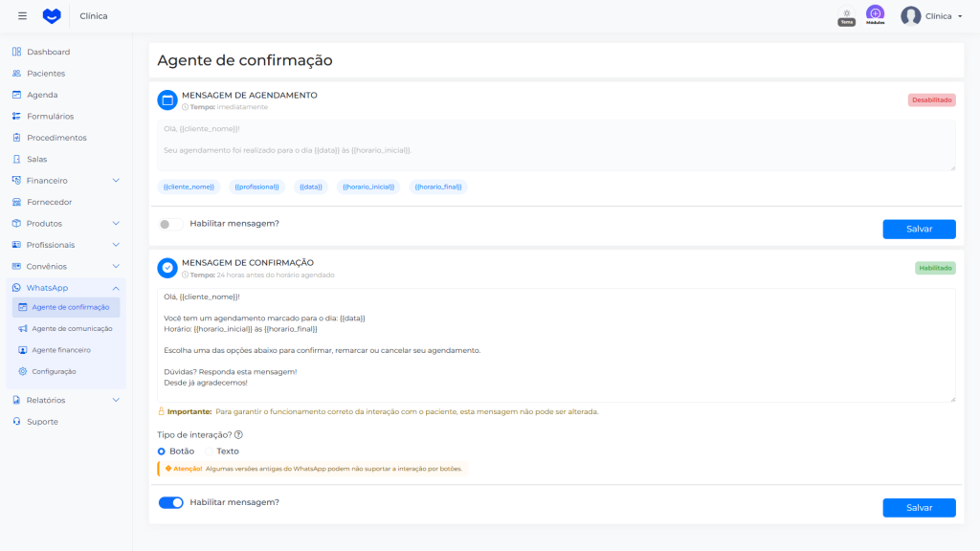Select the 'Botão' interaction type radio
The width and height of the screenshot is (980, 551).
pos(162,451)
